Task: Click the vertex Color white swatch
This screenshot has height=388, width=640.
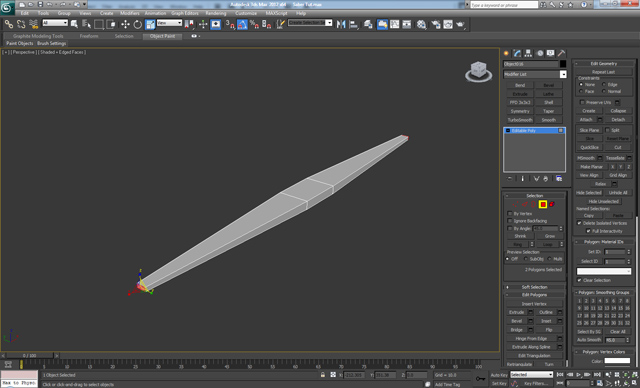Action: pos(617,361)
